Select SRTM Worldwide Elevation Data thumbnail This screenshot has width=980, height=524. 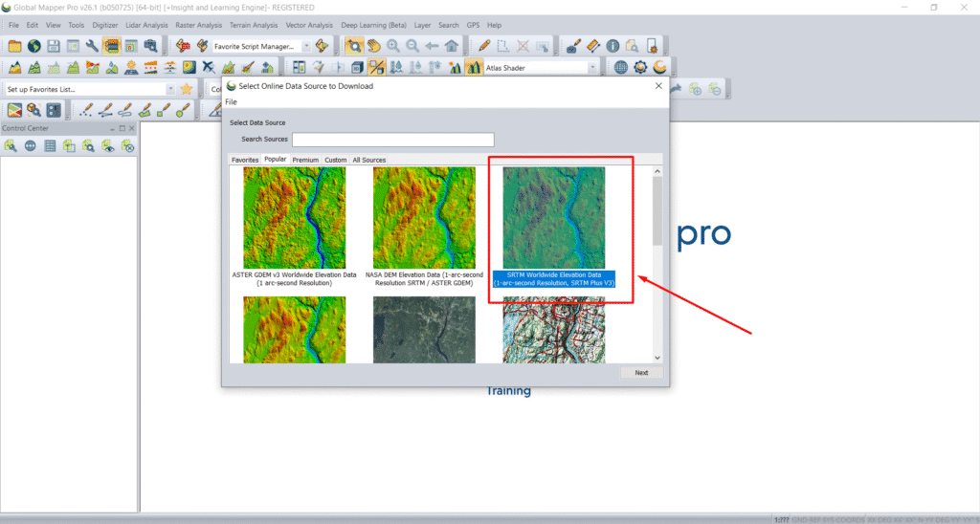coord(554,218)
